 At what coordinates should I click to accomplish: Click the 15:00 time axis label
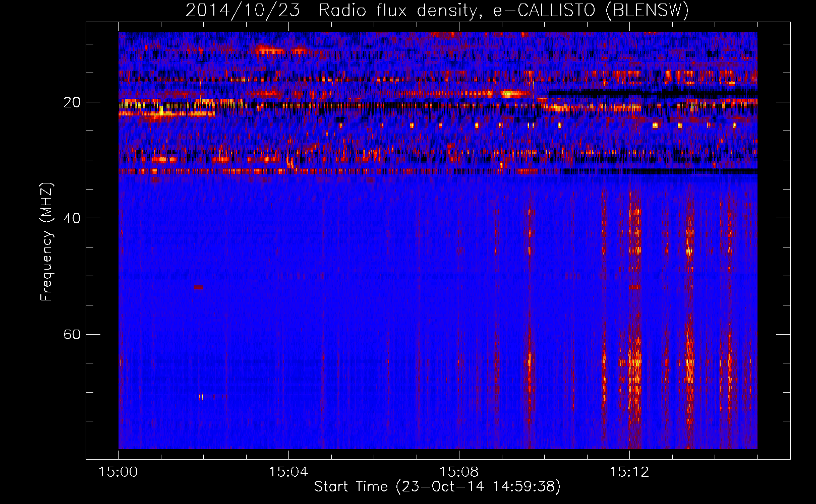tap(118, 472)
